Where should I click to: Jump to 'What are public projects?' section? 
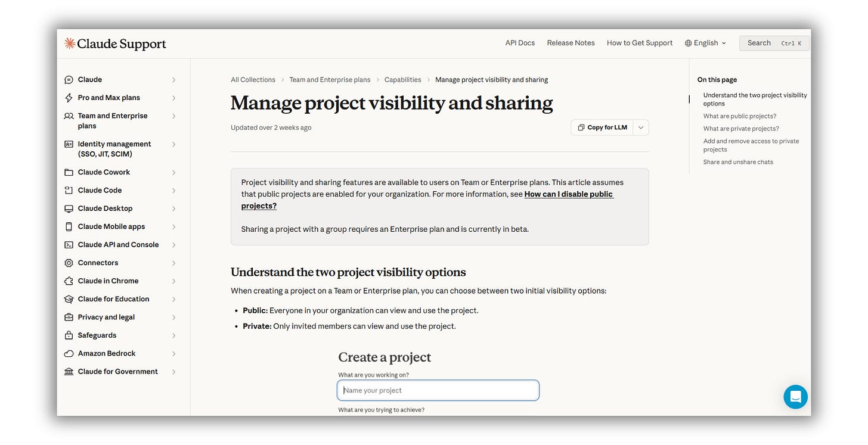pos(740,116)
